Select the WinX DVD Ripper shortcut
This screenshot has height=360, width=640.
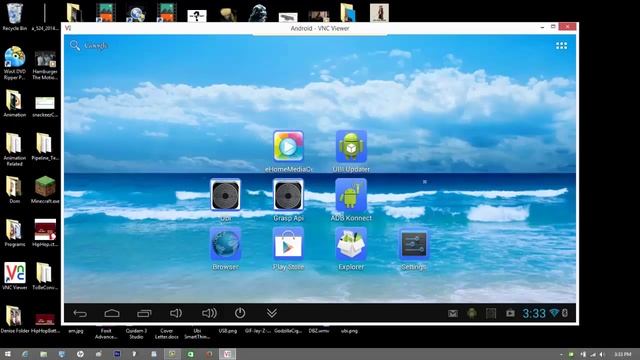coord(15,63)
